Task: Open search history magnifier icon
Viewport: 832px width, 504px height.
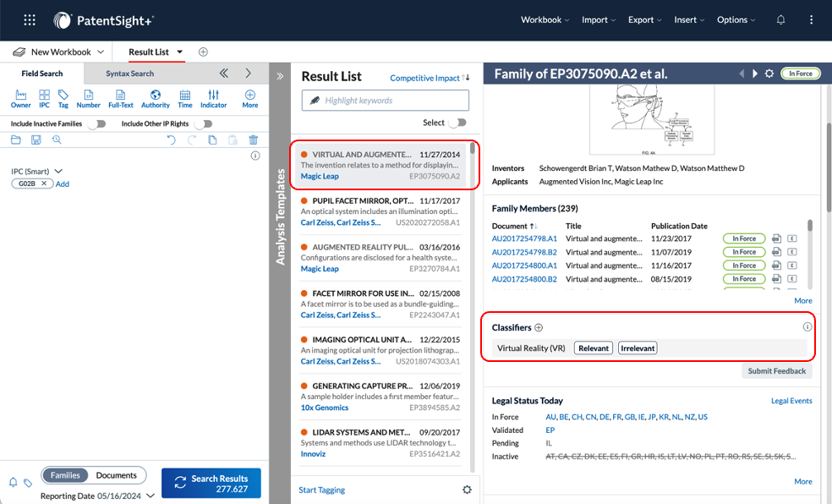Action: [57, 140]
